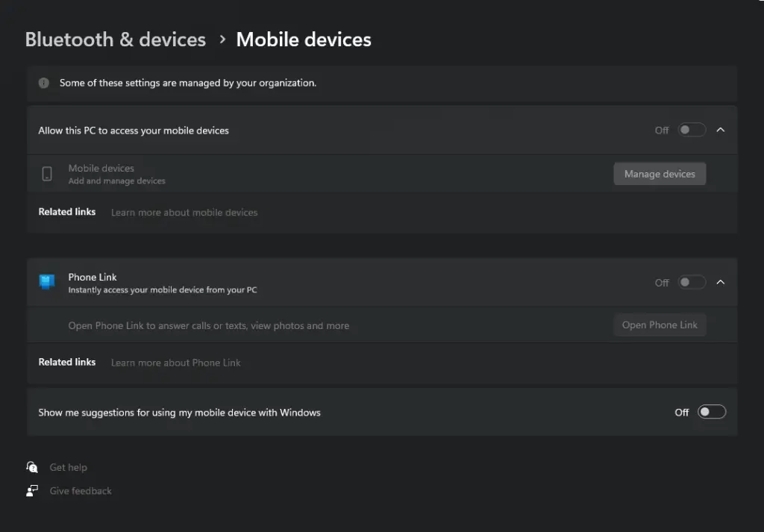
Task: Turn on mobile device suggestions toggle
Action: pos(711,412)
